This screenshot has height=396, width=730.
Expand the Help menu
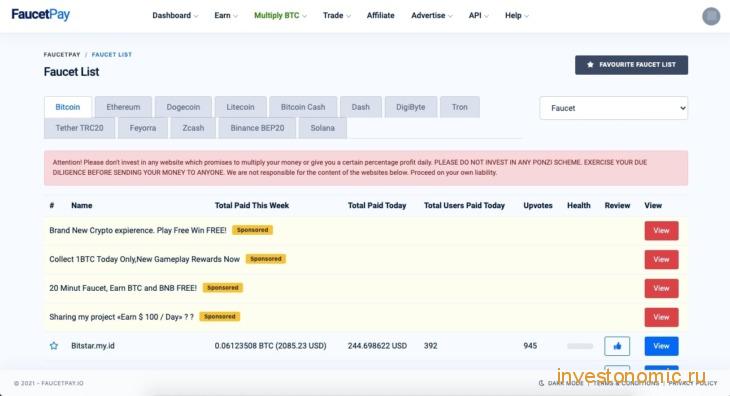point(517,15)
